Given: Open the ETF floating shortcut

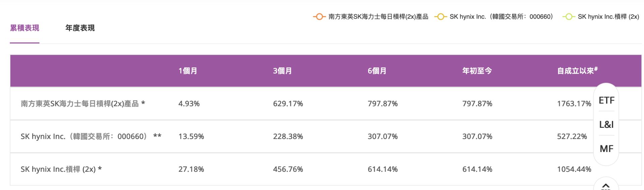Looking at the screenshot, I should click(x=606, y=100).
